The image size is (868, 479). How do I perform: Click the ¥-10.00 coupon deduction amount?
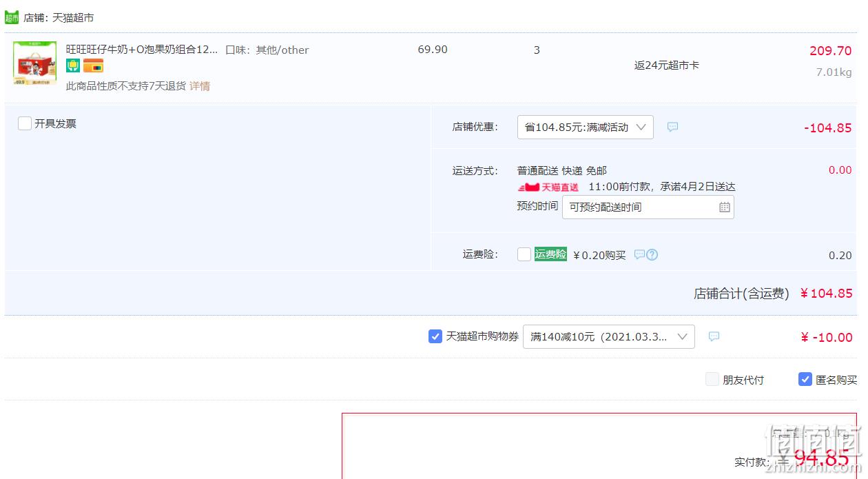[x=827, y=337]
